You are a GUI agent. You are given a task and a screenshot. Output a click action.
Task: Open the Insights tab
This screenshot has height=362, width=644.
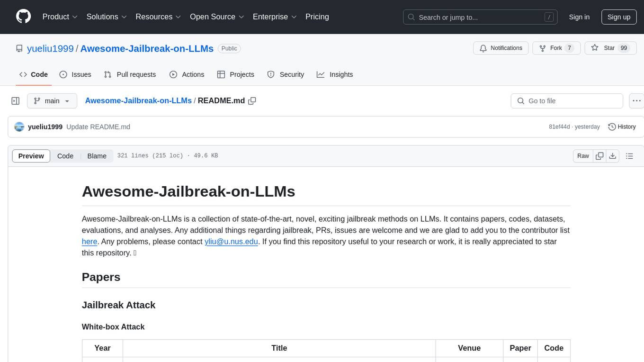point(335,74)
